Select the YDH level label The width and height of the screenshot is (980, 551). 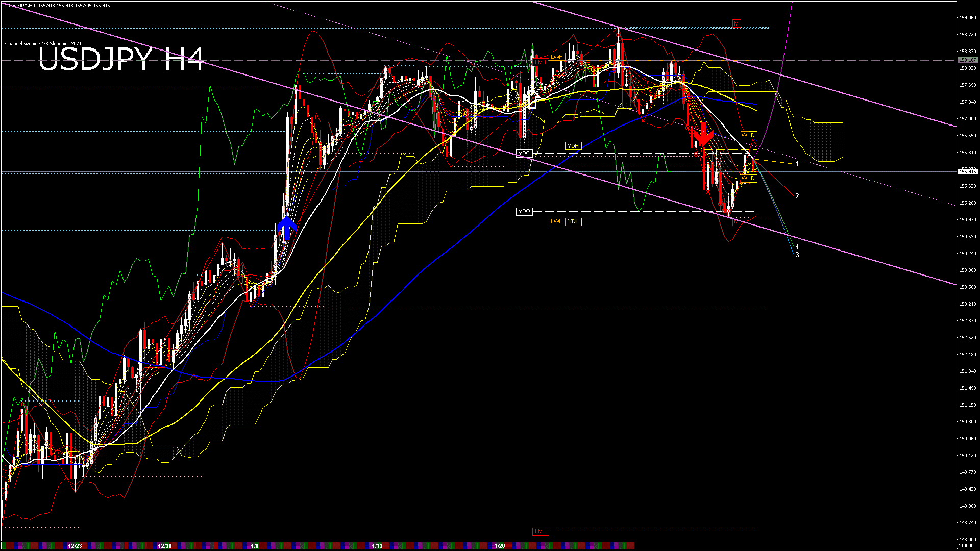573,146
